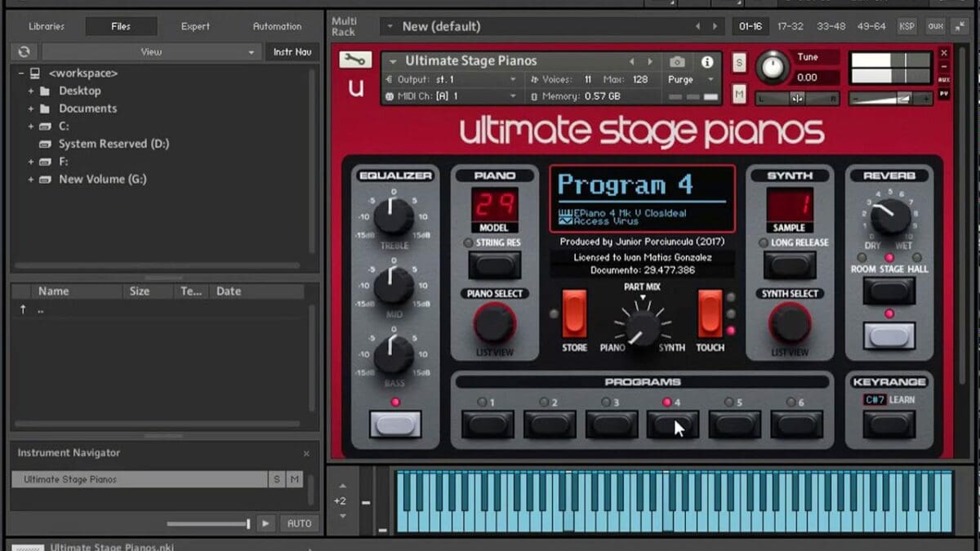Click the KSP icon in the rack header
The image size is (980, 551).
[906, 26]
